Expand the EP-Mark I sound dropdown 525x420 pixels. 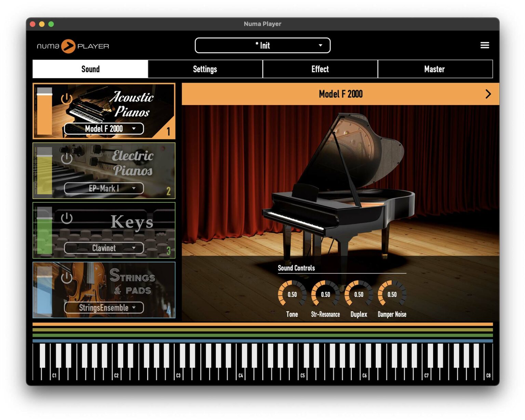pyautogui.click(x=104, y=188)
